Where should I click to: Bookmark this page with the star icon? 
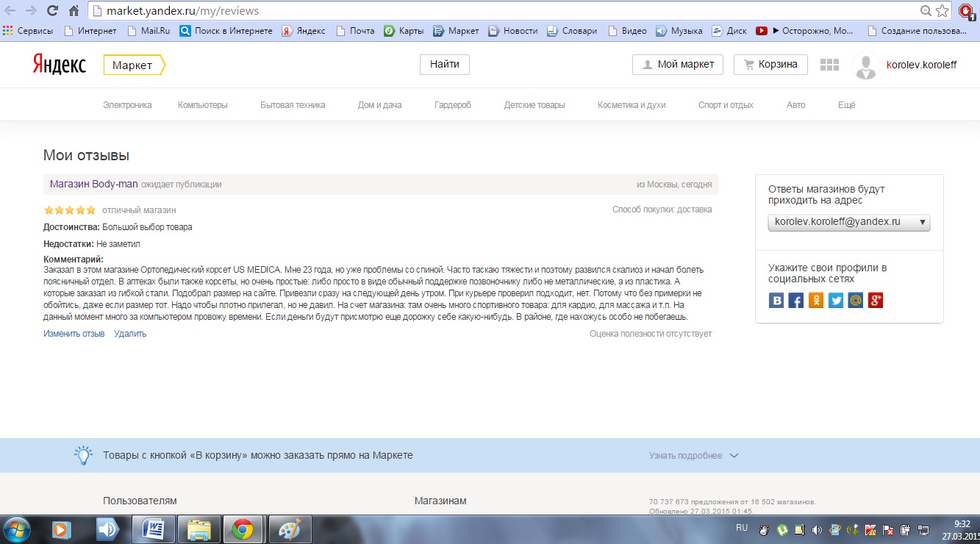(943, 11)
